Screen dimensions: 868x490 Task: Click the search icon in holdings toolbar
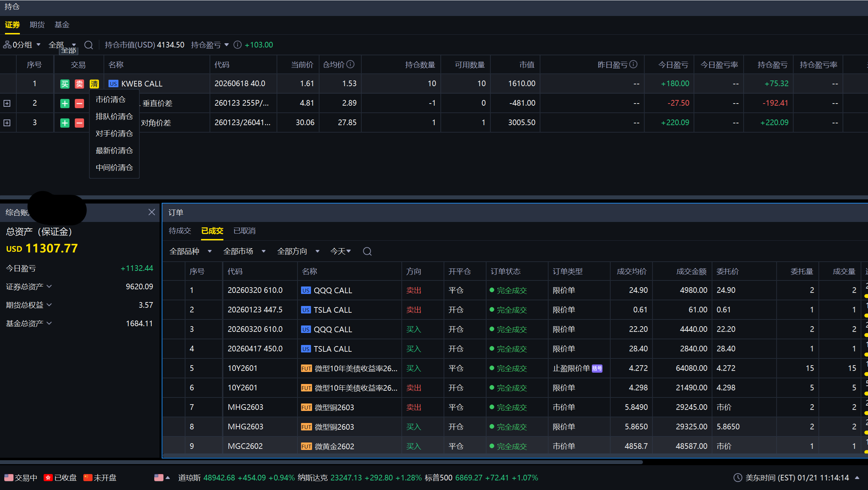[89, 45]
